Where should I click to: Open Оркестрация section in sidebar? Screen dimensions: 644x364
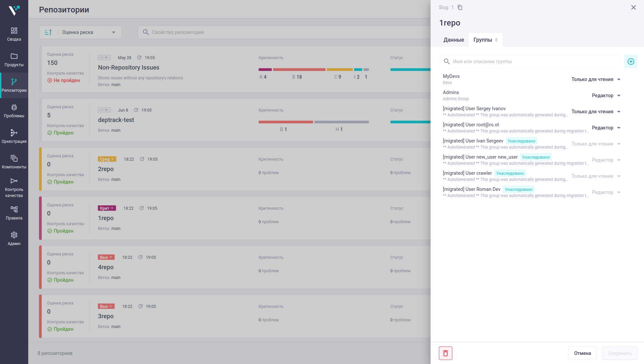click(14, 136)
